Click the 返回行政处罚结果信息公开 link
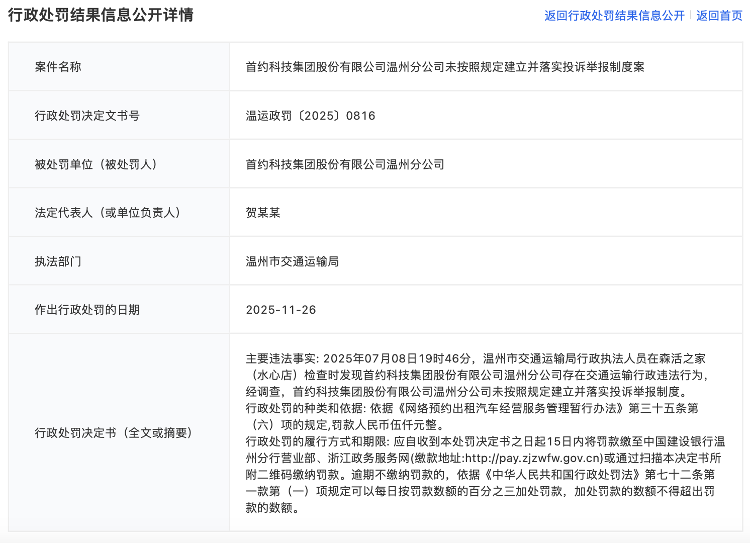This screenshot has width=750, height=543. [x=614, y=16]
